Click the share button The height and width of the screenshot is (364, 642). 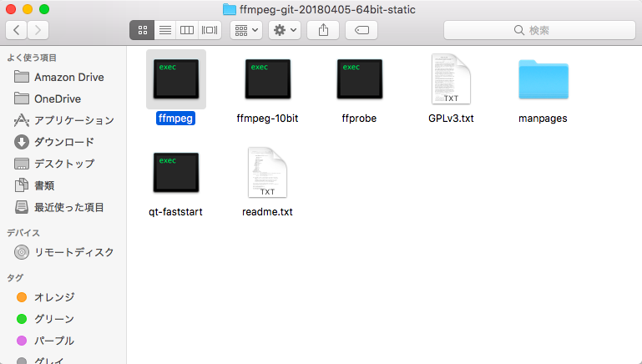(323, 30)
